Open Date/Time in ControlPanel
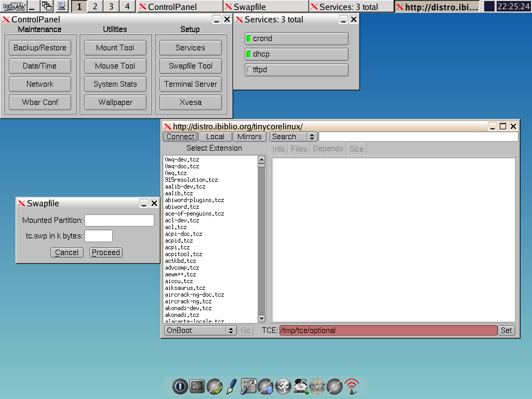This screenshot has height=399, width=532. (x=40, y=66)
